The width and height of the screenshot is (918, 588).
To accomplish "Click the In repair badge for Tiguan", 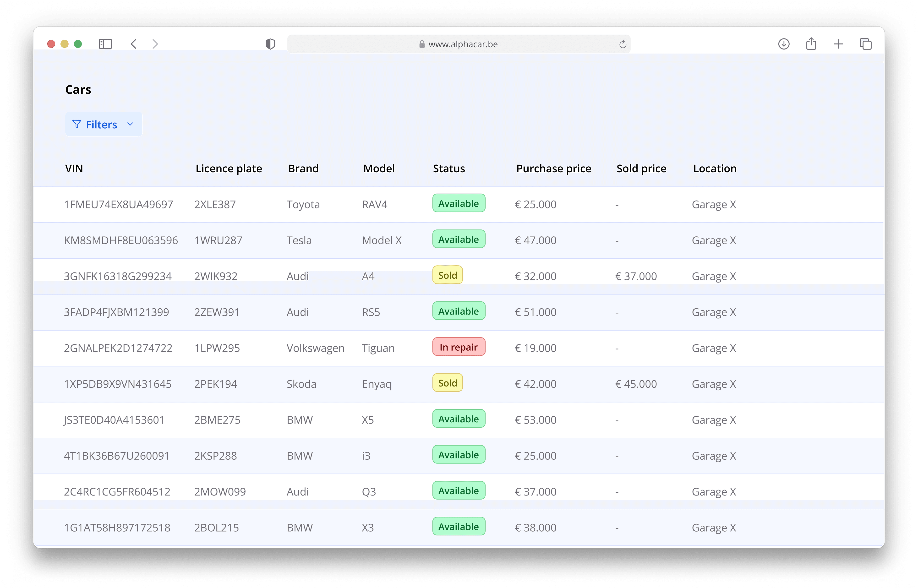I will [459, 347].
